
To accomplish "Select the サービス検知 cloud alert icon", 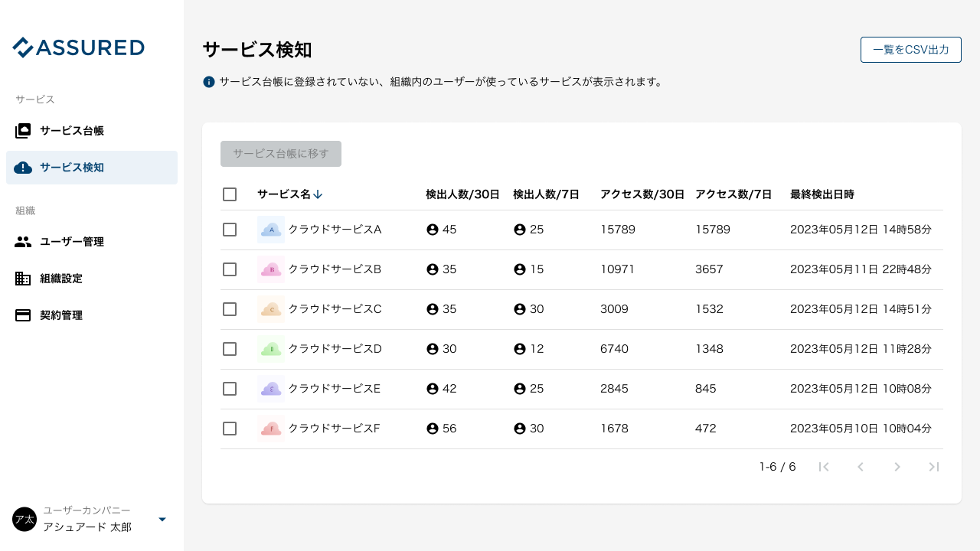I will [x=23, y=168].
